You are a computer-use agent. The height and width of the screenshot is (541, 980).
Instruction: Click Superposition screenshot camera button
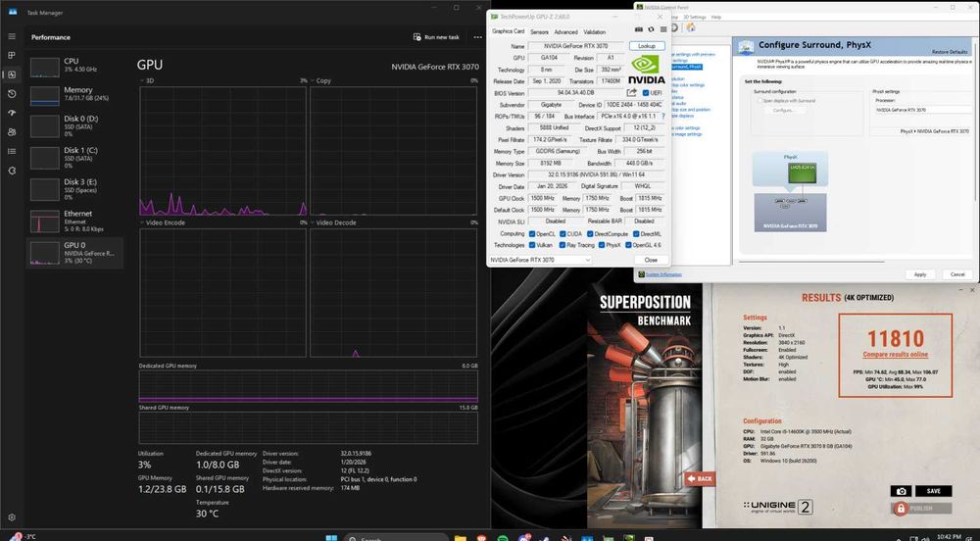901,491
